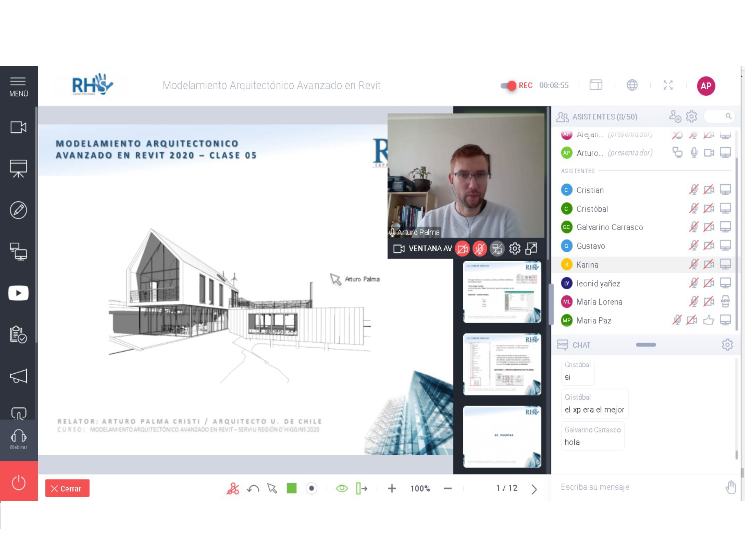747x560 pixels.
Task: Unmute Maria Paz's microphone
Action: point(677,320)
